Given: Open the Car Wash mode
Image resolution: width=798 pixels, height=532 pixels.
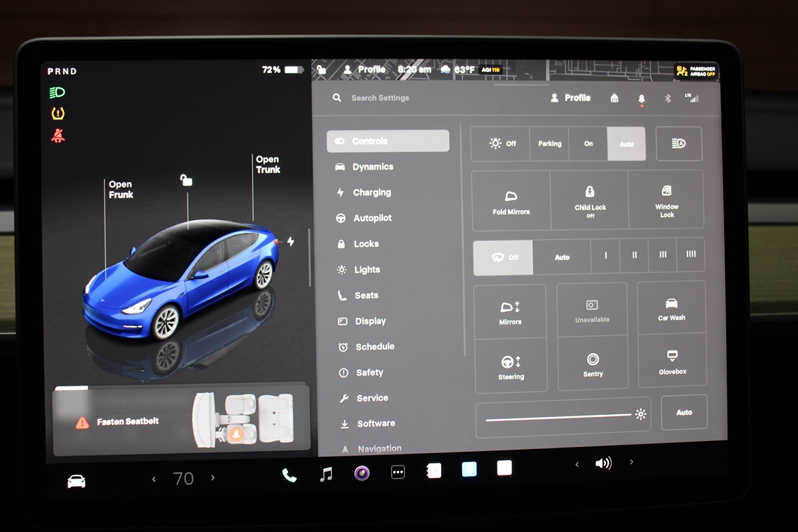Looking at the screenshot, I should [672, 308].
